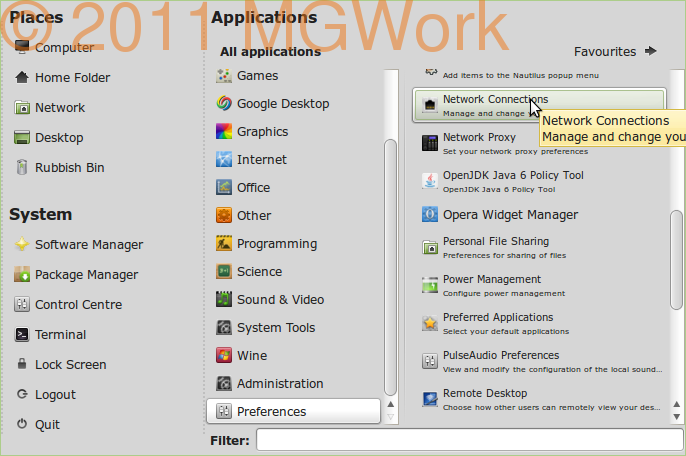Click the Quit power icon
This screenshot has width=686, height=456.
pyautogui.click(x=22, y=424)
